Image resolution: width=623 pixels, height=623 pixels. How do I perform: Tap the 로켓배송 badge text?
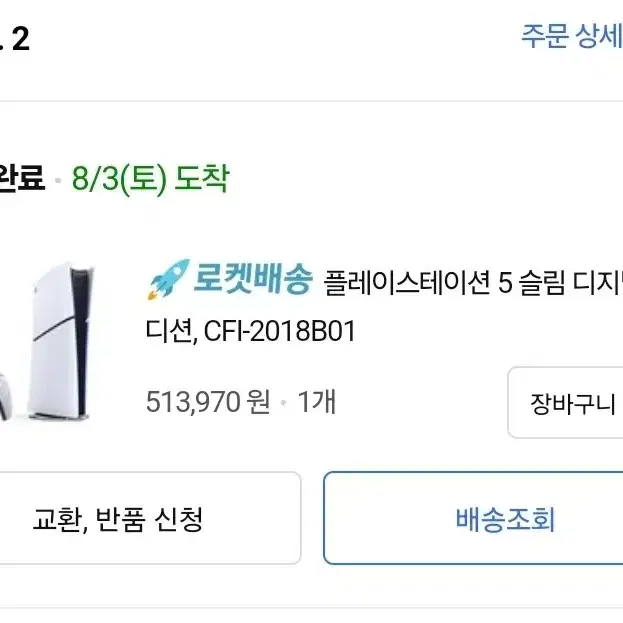tap(253, 279)
